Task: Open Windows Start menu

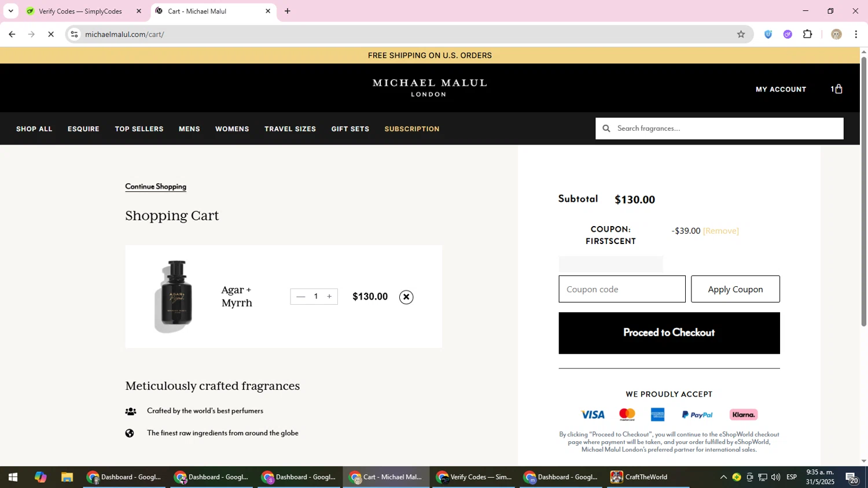Action: [13, 477]
